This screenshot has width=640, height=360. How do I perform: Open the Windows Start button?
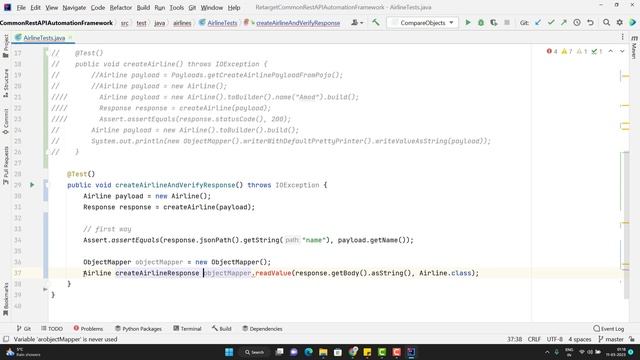229,352
